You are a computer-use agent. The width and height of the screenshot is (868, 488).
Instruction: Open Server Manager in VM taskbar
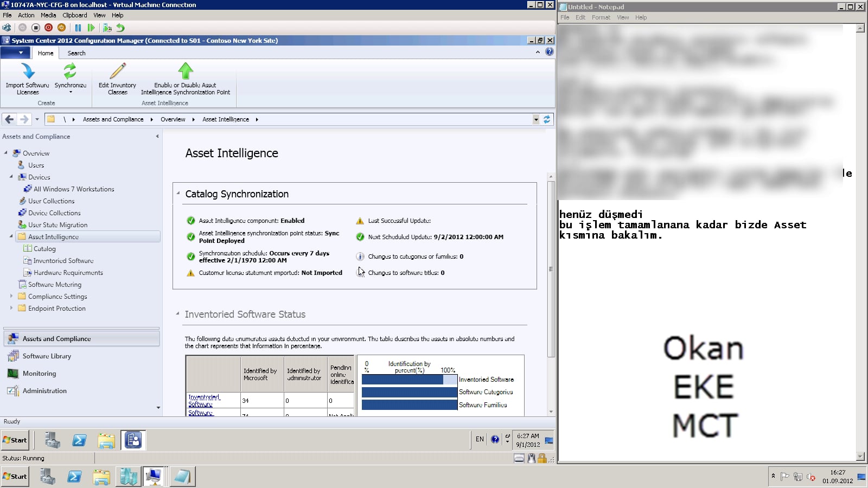click(x=53, y=440)
